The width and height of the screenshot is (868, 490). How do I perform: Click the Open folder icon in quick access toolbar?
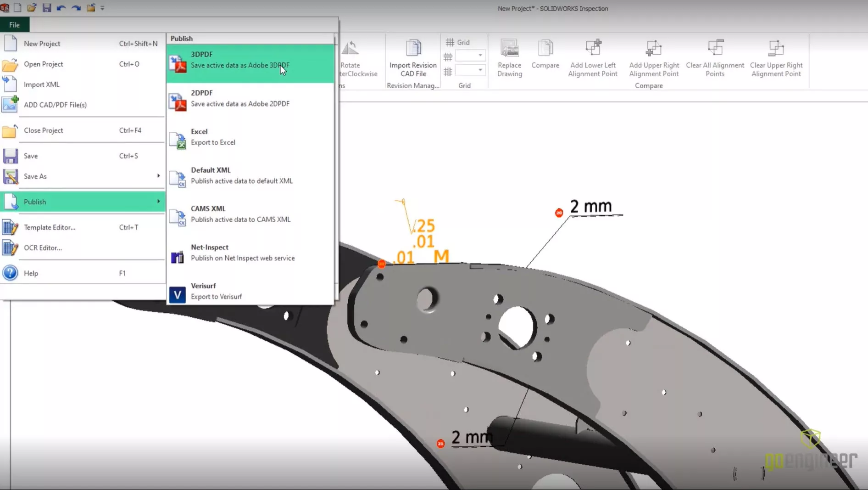coord(32,7)
